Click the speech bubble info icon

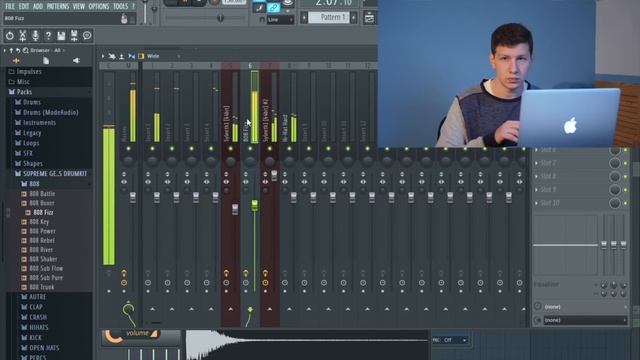pyautogui.click(x=87, y=36)
